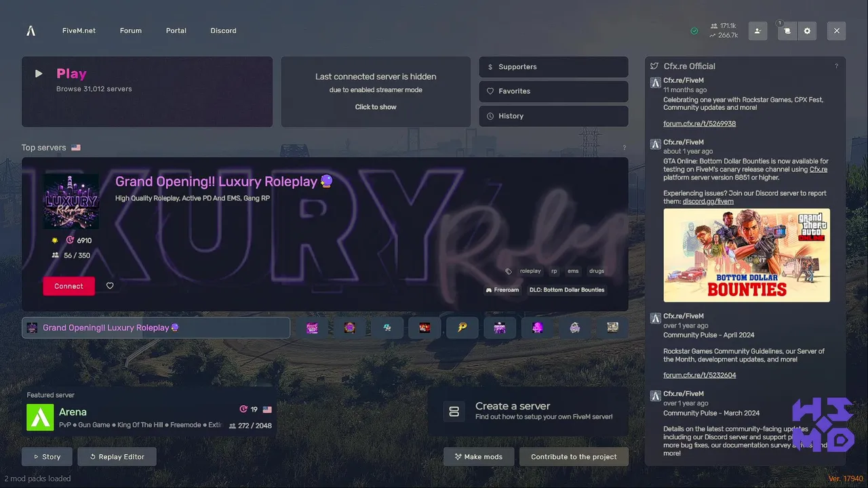This screenshot has width=868, height=488.
Task: Click the 2 mod packs loaded status
Action: tap(37, 479)
